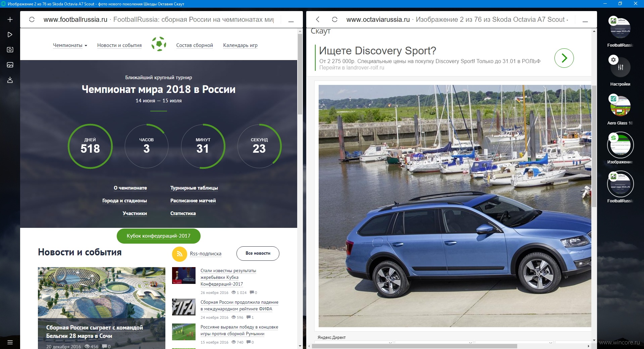This screenshot has height=349, width=644.
Task: Open Новости и события menu item
Action: click(119, 45)
